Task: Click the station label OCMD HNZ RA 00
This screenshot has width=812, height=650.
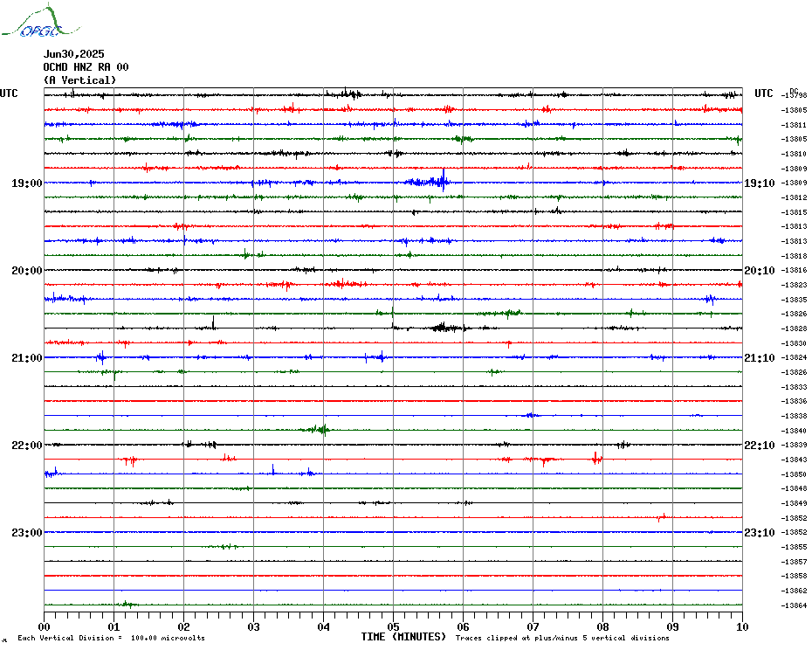Action: pos(86,67)
